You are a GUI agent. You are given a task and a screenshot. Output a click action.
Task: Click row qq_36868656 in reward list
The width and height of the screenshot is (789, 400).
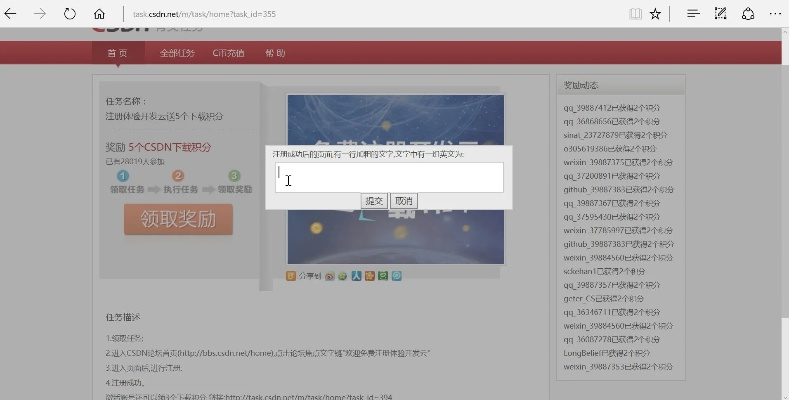[x=611, y=121]
